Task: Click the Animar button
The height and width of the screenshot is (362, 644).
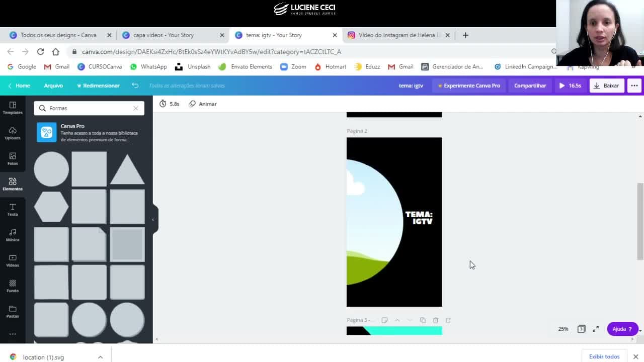Action: 203,104
